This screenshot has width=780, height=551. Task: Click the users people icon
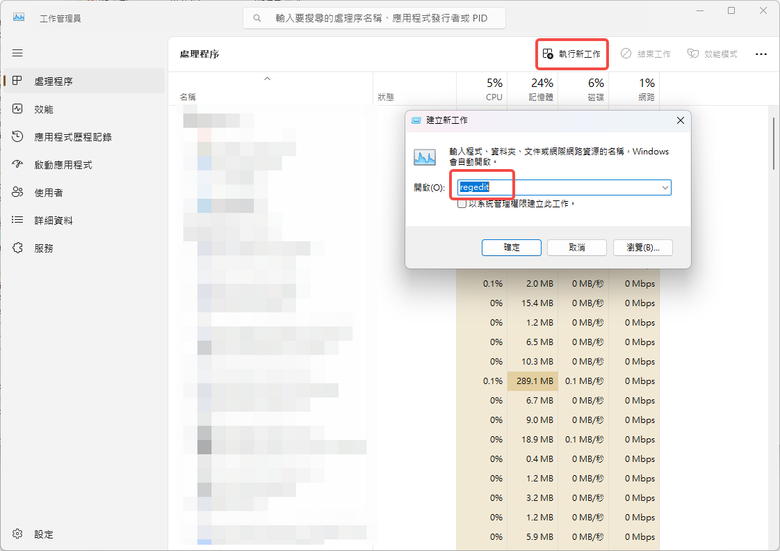click(x=17, y=192)
